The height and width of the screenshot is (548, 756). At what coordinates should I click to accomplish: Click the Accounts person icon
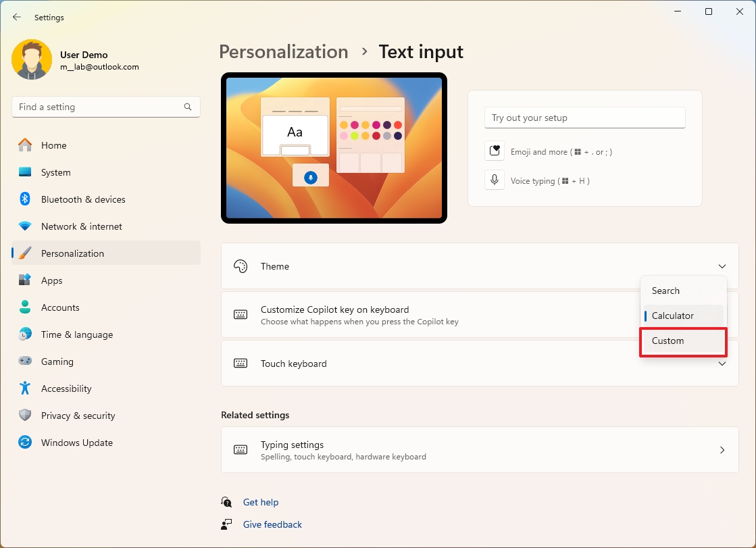click(25, 307)
